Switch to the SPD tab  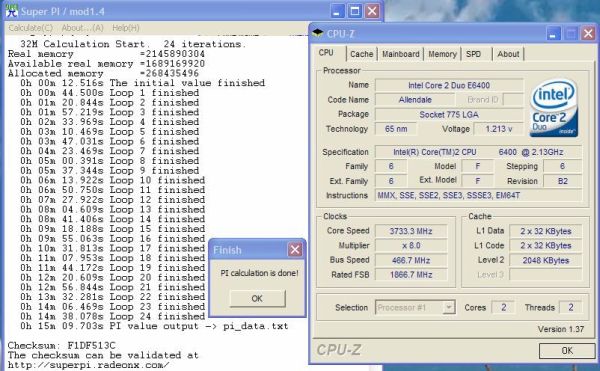[474, 54]
